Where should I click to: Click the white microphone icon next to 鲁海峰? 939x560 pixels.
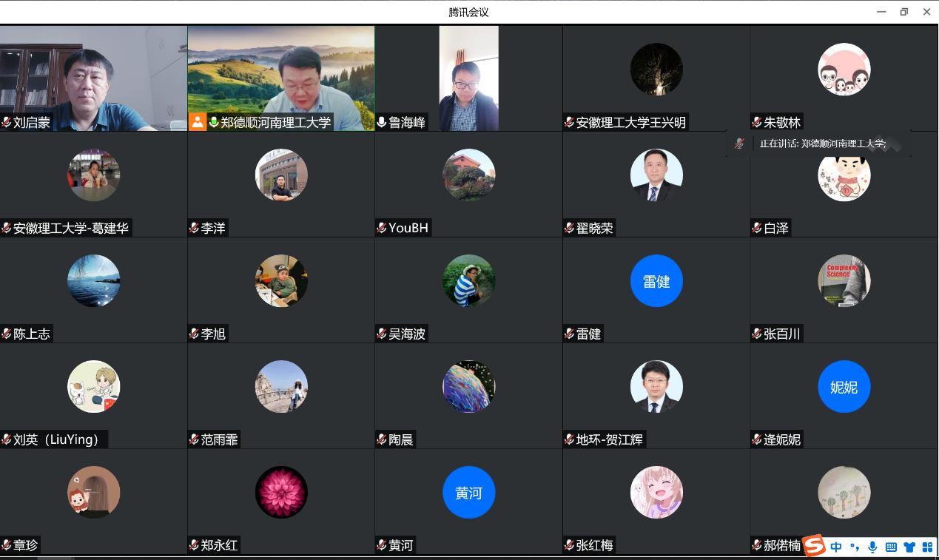click(382, 122)
